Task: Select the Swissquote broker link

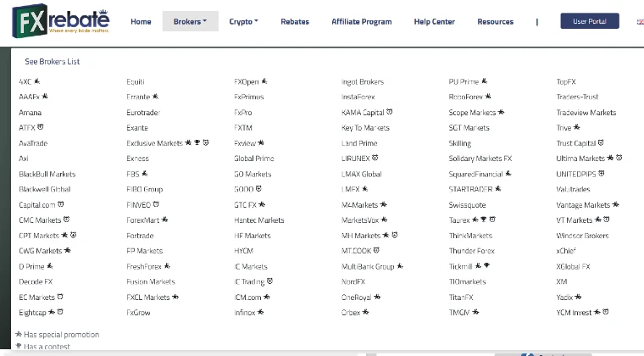Action: pos(467,204)
